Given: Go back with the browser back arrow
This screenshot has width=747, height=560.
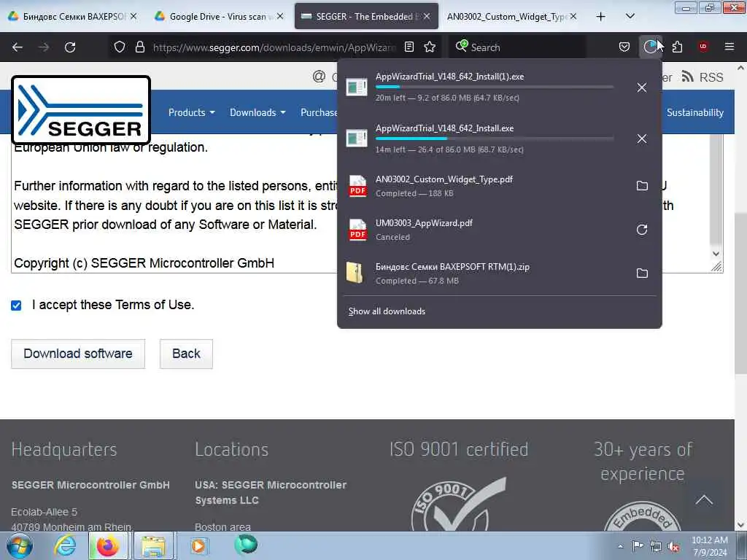Looking at the screenshot, I should (x=18, y=47).
